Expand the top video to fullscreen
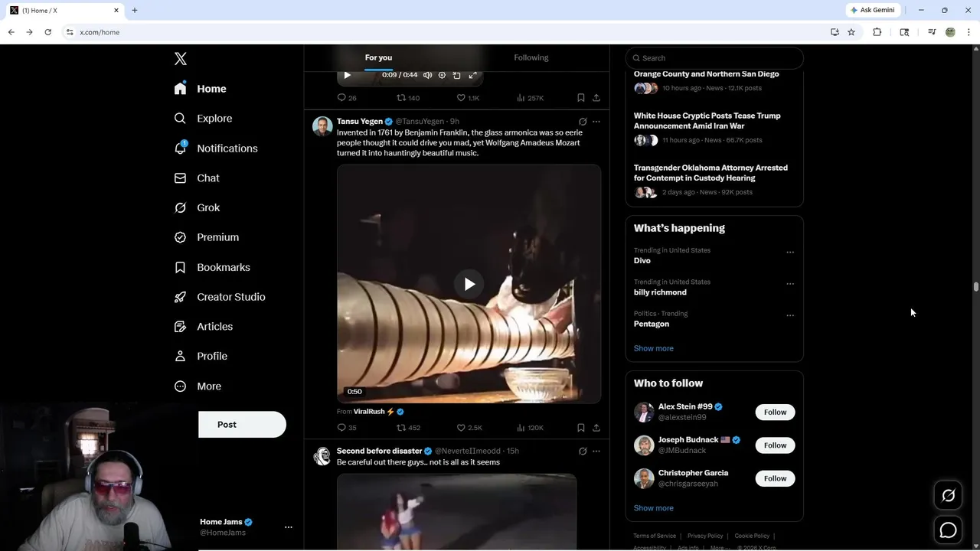Image resolution: width=980 pixels, height=551 pixels. [472, 75]
